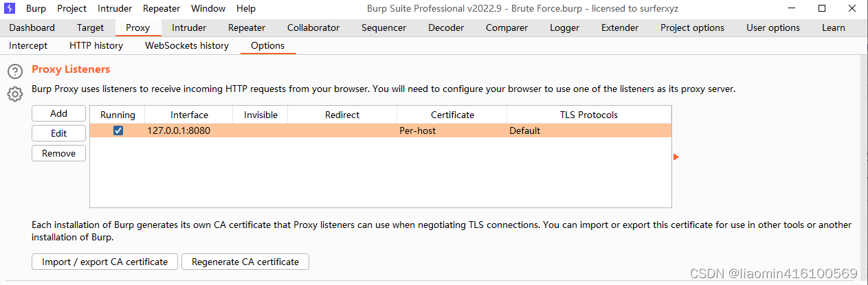Open the Burp menu
Image resolution: width=868 pixels, height=285 pixels.
pyautogui.click(x=36, y=9)
